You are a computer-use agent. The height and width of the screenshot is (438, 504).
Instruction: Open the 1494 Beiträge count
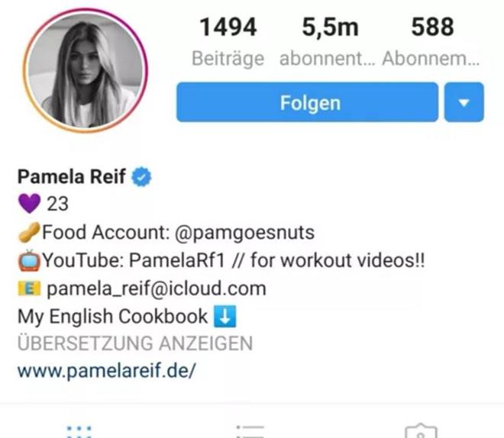[228, 42]
